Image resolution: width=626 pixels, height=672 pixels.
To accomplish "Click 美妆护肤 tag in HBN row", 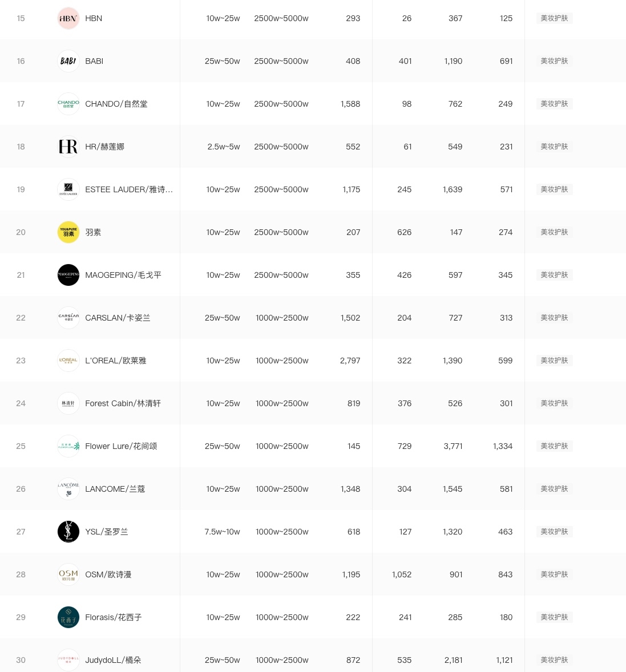I will tap(554, 18).
